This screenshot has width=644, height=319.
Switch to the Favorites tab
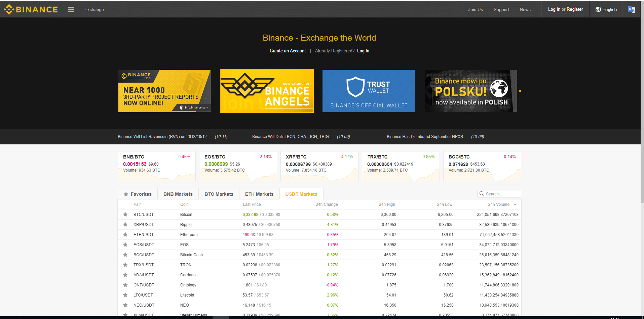tap(138, 194)
